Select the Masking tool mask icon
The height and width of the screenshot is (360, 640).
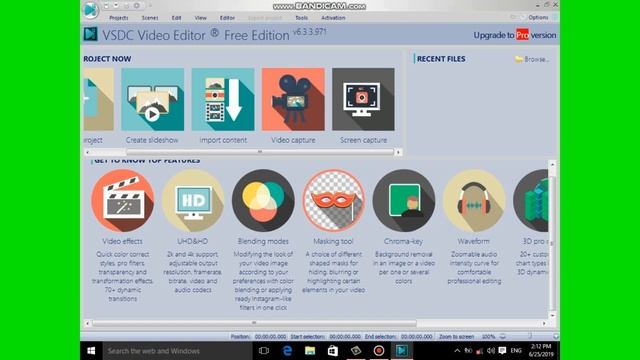tap(333, 200)
